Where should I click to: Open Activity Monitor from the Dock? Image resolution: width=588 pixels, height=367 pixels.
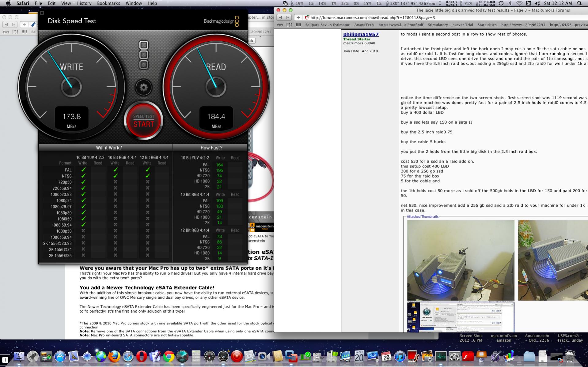tap(440, 356)
